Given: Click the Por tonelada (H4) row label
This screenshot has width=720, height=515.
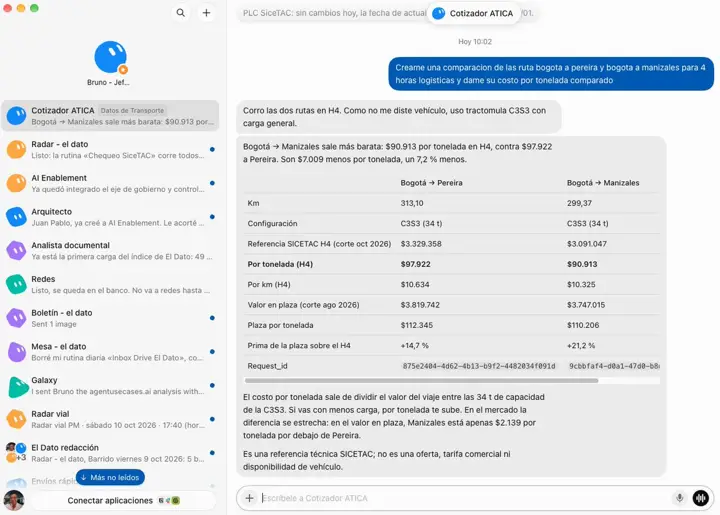Looking at the screenshot, I should pyautogui.click(x=280, y=264).
